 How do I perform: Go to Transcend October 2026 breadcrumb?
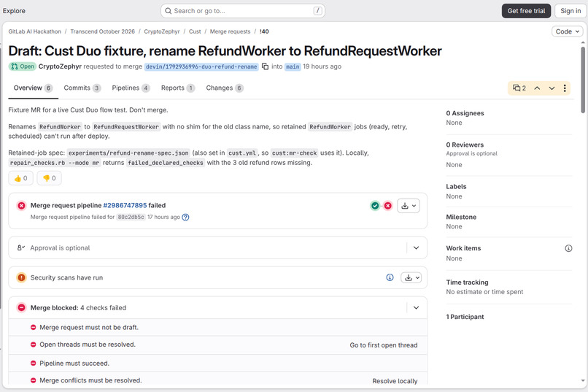(x=102, y=31)
